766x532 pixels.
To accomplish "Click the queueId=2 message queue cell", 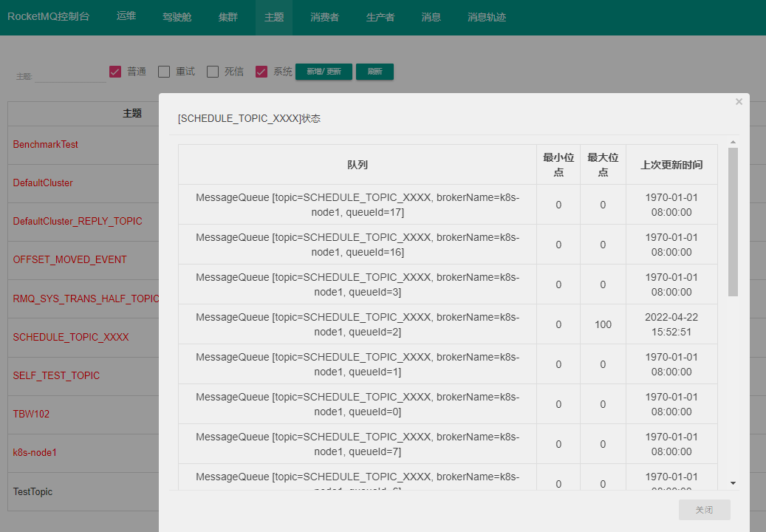I will 358,324.
